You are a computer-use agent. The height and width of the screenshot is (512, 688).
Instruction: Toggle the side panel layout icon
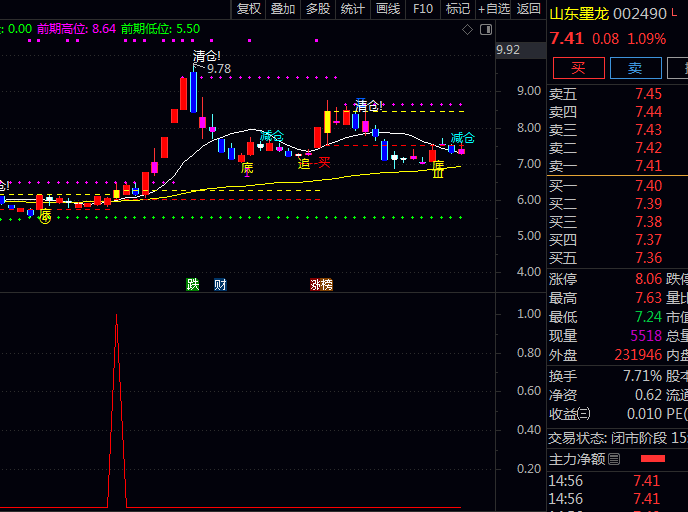[486, 30]
